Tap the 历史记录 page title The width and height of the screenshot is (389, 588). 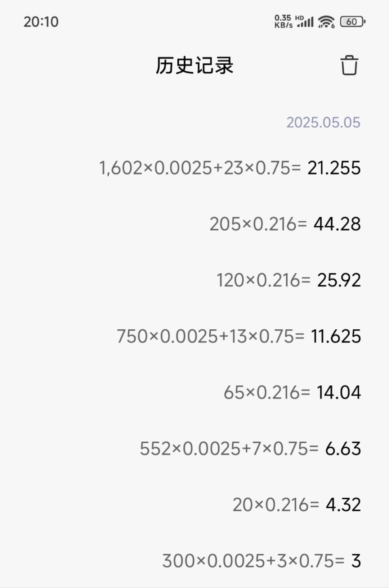[194, 65]
